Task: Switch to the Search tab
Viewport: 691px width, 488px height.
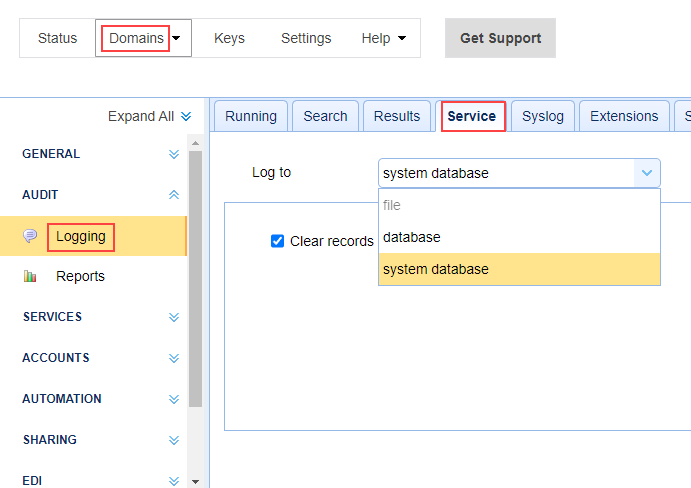Action: (325, 116)
